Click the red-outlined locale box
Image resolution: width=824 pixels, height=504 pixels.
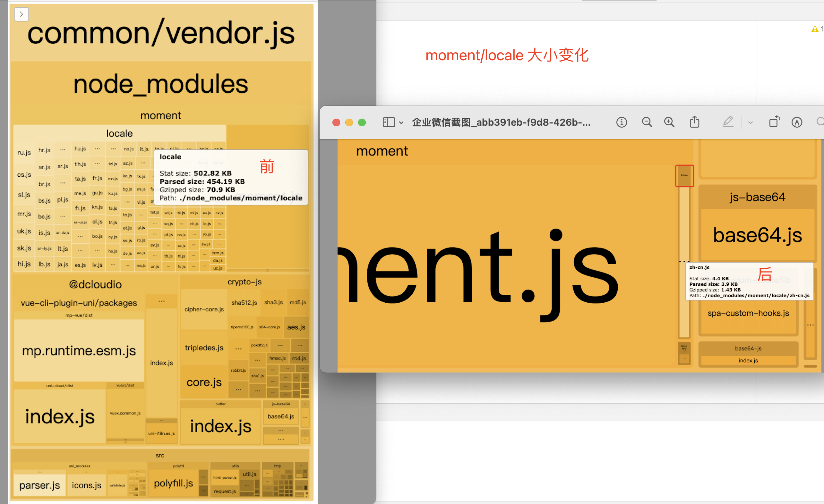(684, 176)
